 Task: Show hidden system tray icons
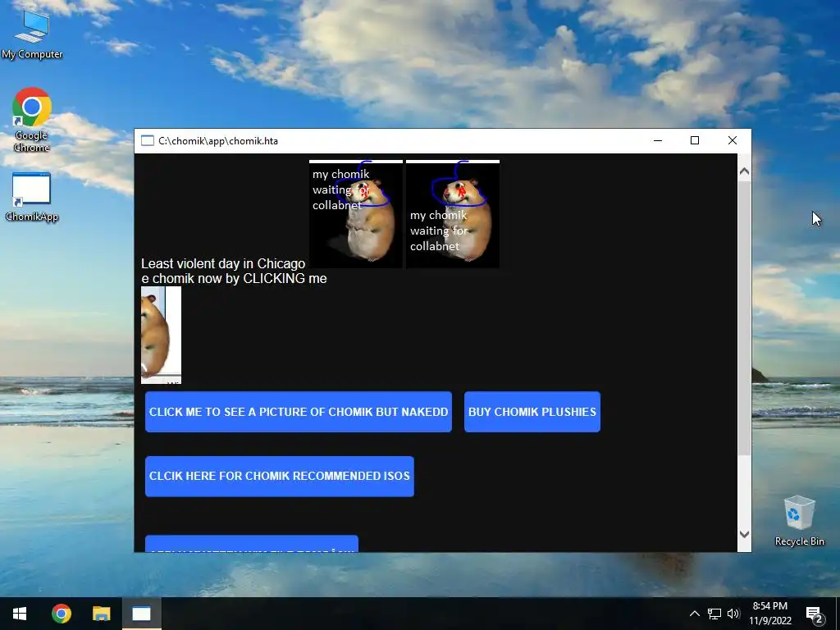694,614
